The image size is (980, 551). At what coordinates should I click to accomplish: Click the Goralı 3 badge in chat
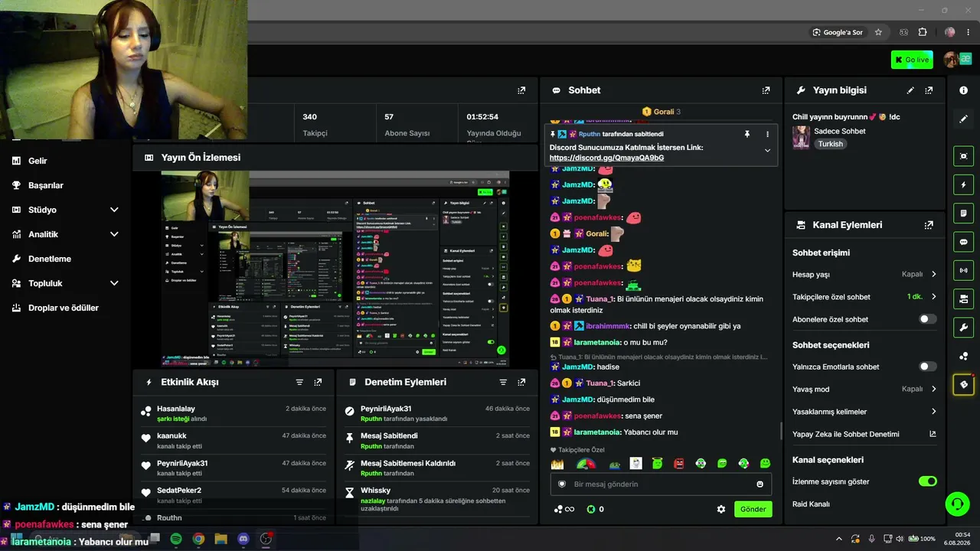tap(661, 112)
